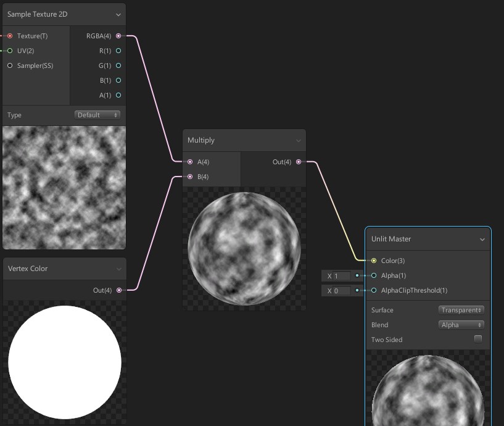
Task: Collapse the Multiply node preview chevron
Action: (x=299, y=141)
